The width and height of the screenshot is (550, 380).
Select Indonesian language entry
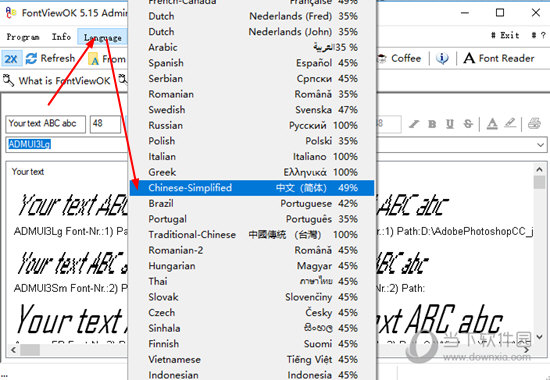tap(252, 374)
